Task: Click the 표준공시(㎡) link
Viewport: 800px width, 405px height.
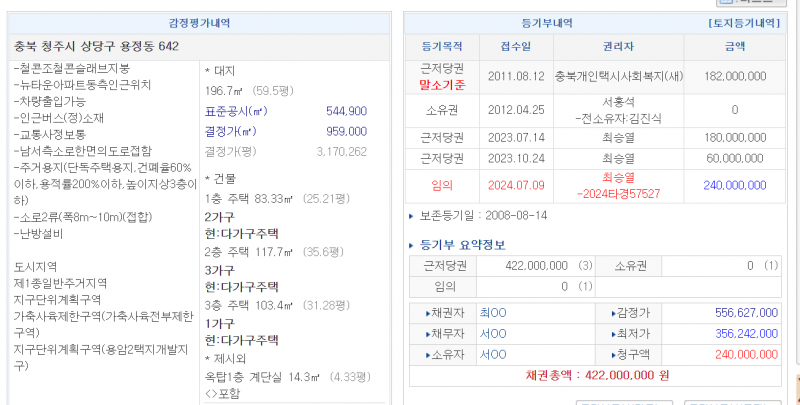Action: tap(235, 111)
